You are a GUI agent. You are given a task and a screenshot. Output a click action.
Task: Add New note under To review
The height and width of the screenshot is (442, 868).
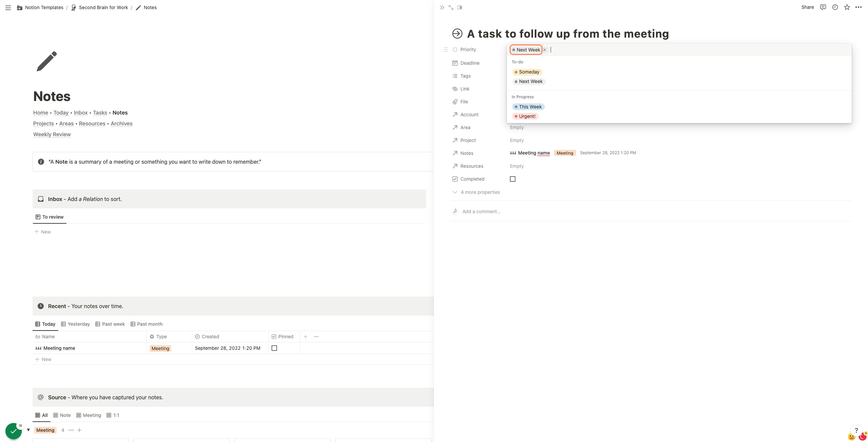(42, 232)
